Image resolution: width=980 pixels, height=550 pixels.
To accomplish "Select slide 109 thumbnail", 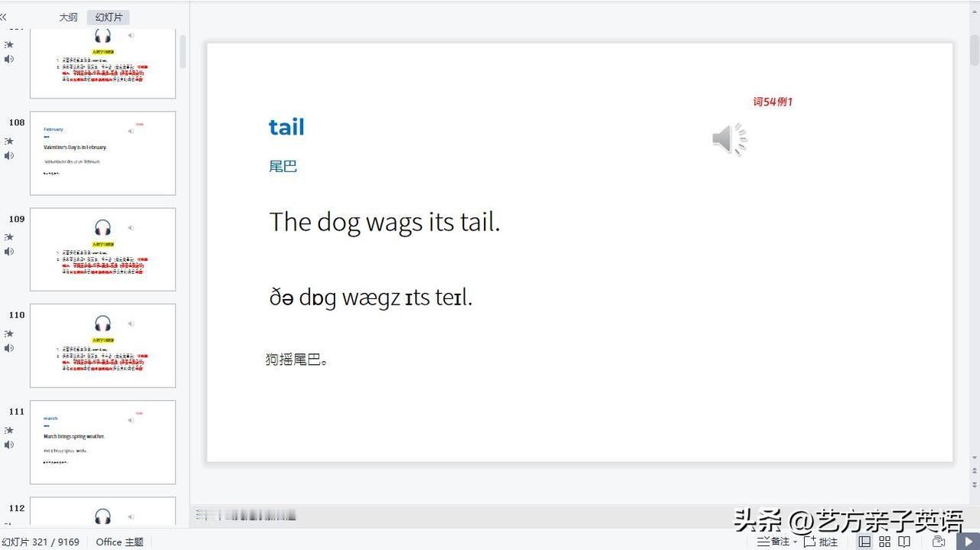I will pyautogui.click(x=103, y=249).
